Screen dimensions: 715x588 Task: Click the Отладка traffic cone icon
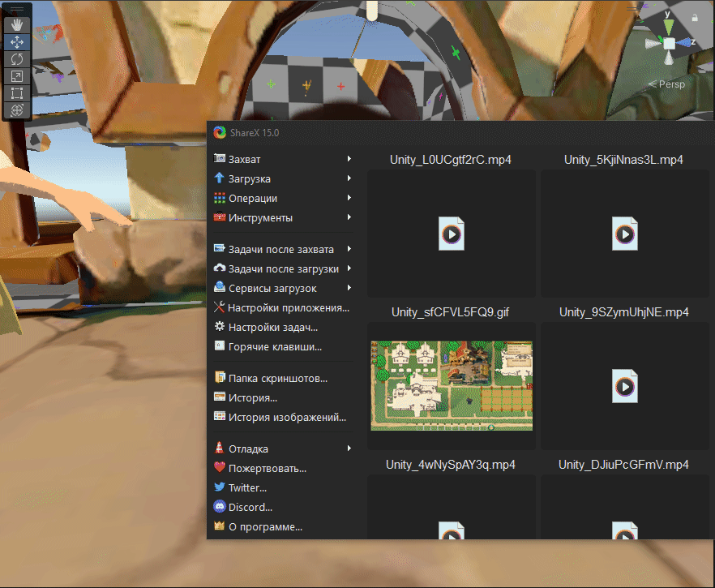pos(220,448)
